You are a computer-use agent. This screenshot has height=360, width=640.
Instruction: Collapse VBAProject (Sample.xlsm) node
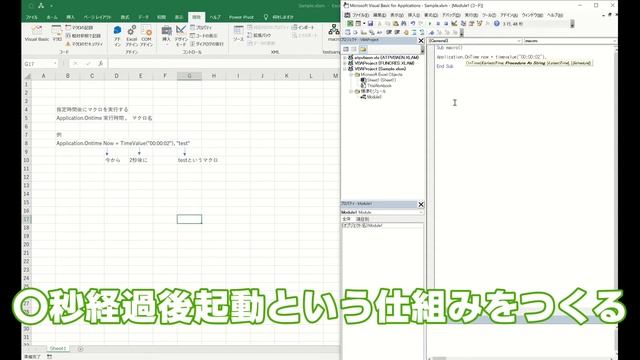(345, 69)
